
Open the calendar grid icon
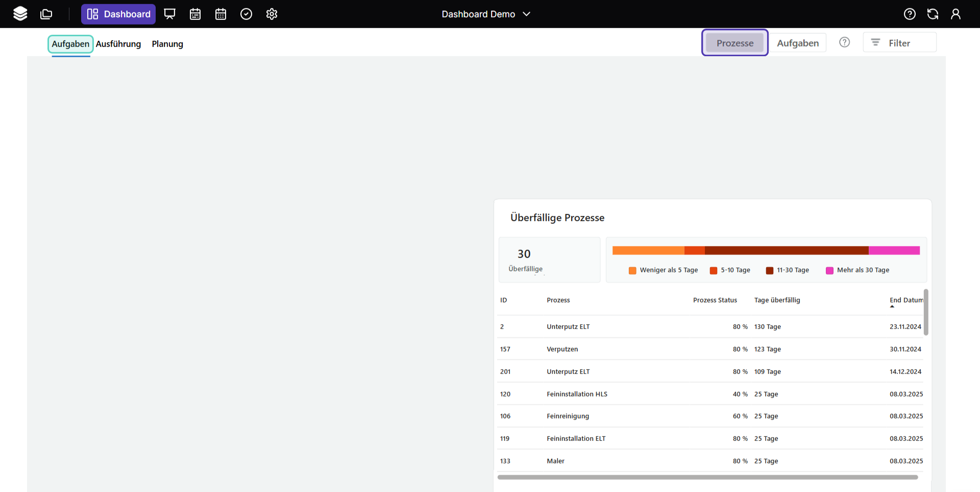[x=220, y=14]
